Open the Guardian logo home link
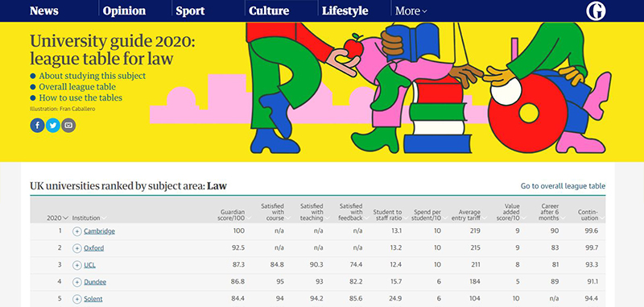The height and width of the screenshot is (307, 644). tap(596, 10)
